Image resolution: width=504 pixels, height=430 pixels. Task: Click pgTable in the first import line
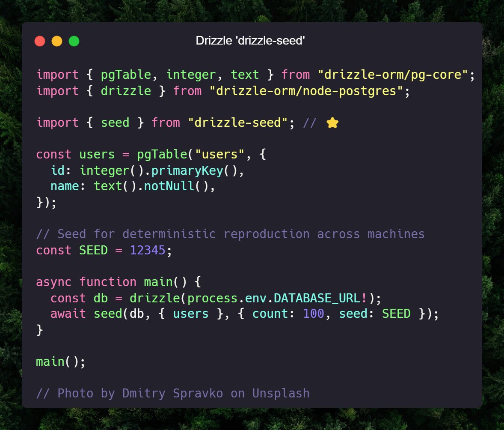pos(126,75)
